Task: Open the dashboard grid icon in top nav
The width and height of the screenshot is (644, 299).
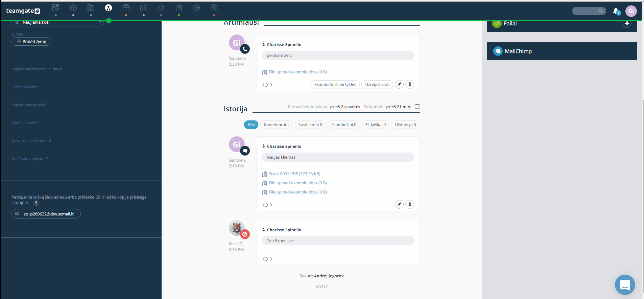Action: coord(56,8)
